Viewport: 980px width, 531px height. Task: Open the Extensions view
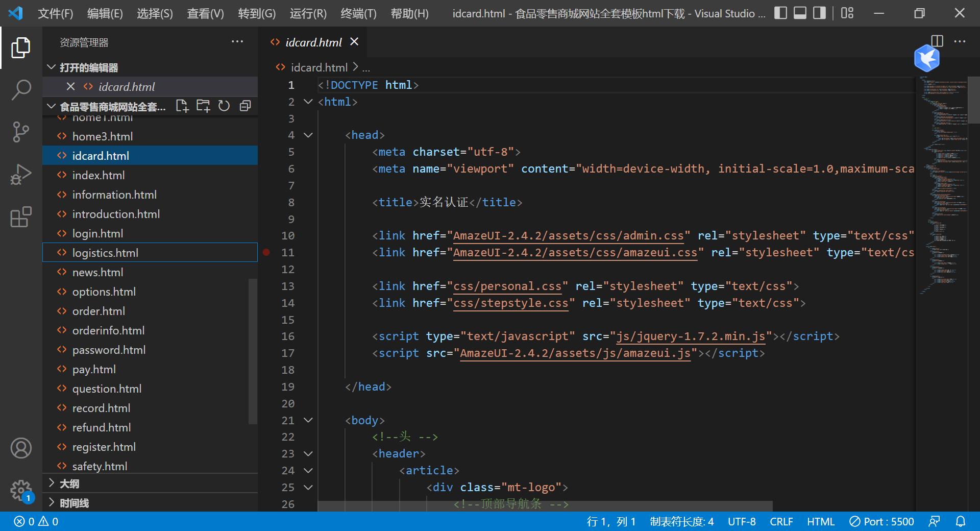[21, 216]
